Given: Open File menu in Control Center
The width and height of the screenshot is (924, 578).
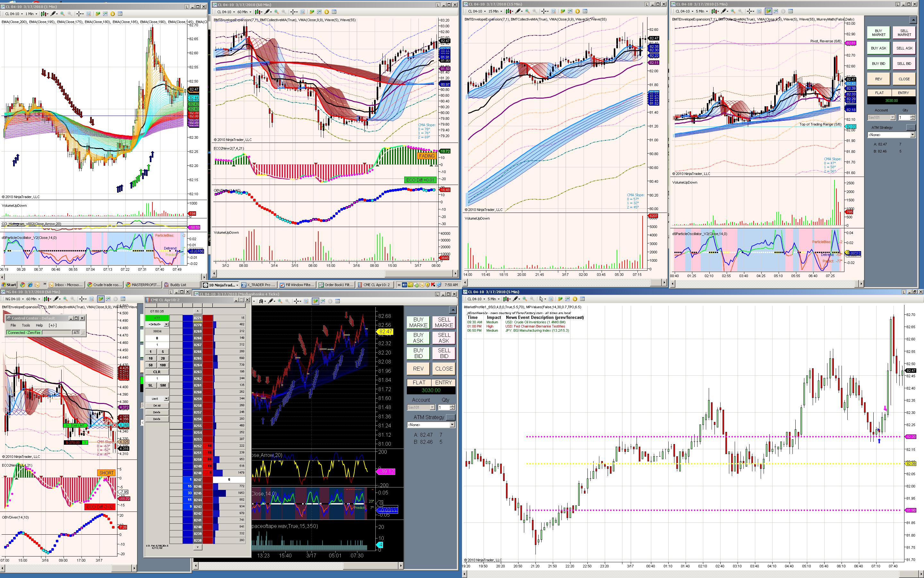Looking at the screenshot, I should click(13, 325).
